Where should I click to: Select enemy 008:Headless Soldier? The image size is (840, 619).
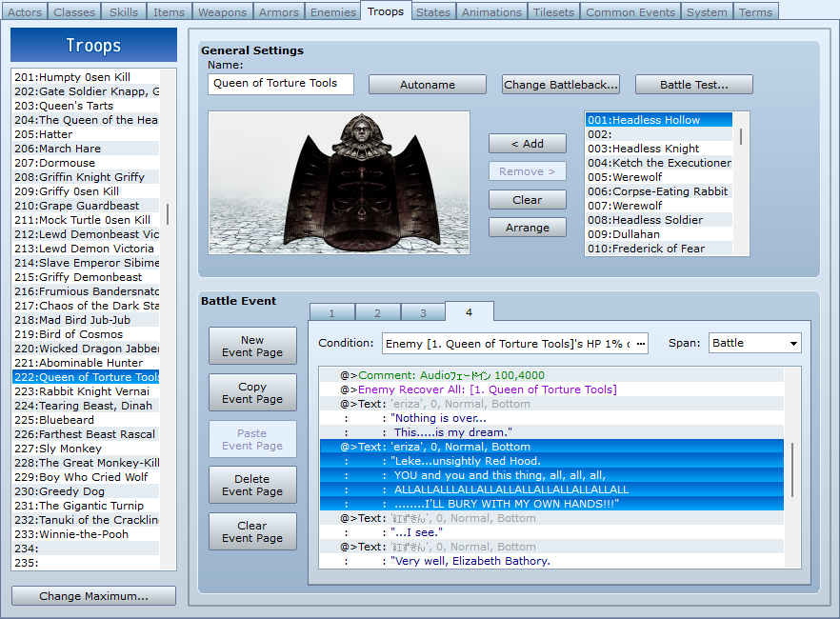(659, 220)
